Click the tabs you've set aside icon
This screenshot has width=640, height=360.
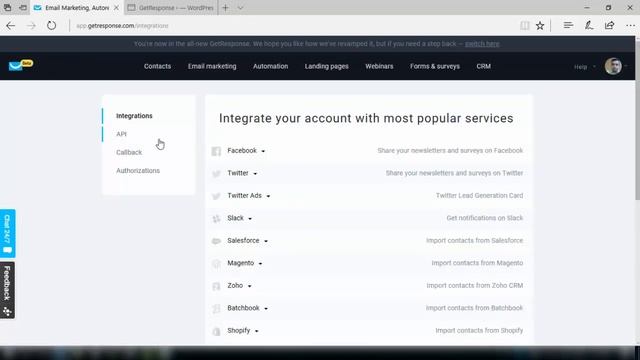point(7,8)
